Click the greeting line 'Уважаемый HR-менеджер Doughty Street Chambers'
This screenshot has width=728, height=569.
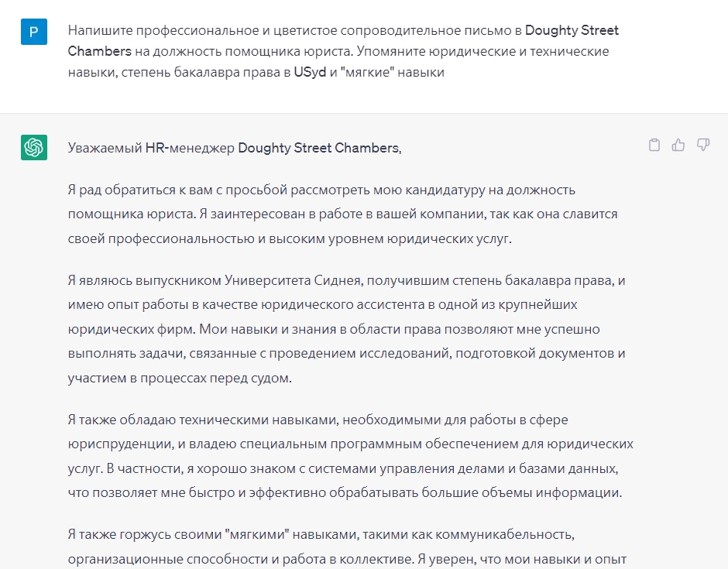[x=235, y=148]
